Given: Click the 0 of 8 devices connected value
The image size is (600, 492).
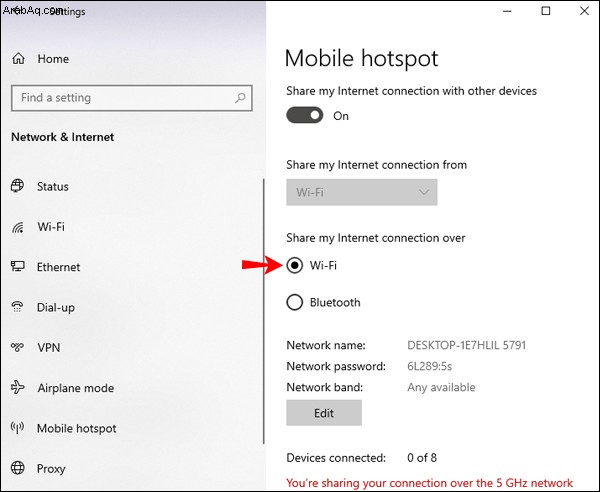Looking at the screenshot, I should [x=422, y=458].
